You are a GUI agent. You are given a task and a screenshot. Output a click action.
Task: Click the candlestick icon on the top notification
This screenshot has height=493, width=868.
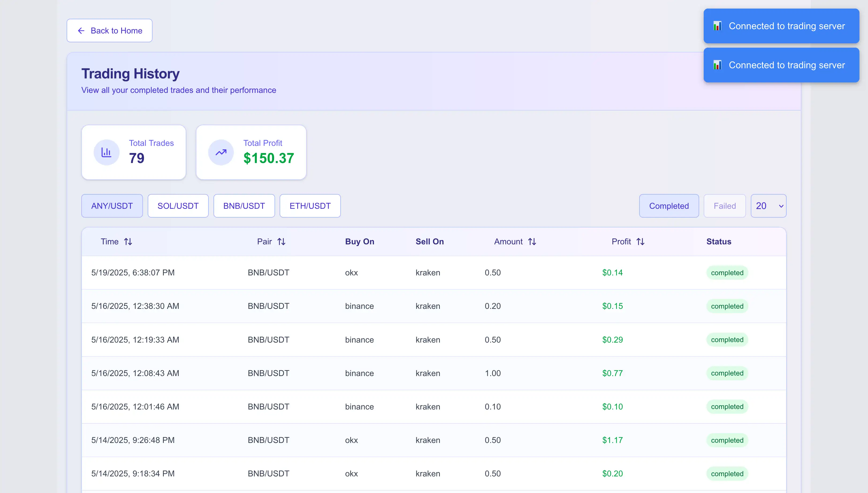(x=717, y=26)
